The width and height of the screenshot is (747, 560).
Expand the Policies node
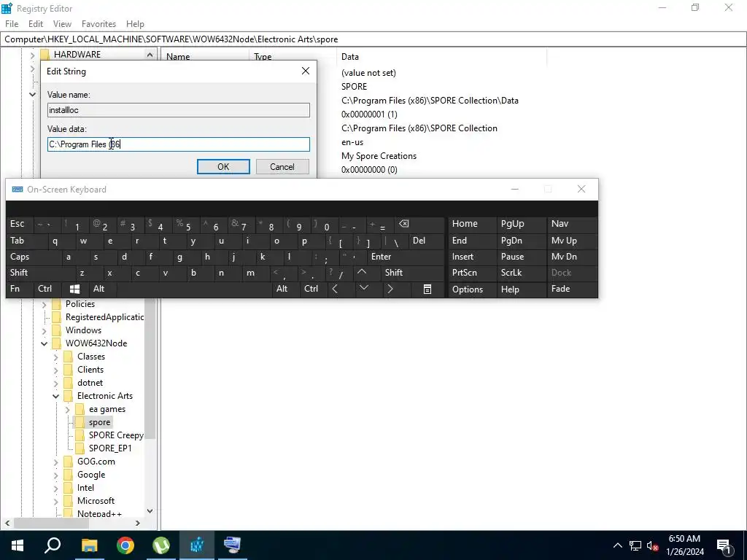[x=44, y=304]
